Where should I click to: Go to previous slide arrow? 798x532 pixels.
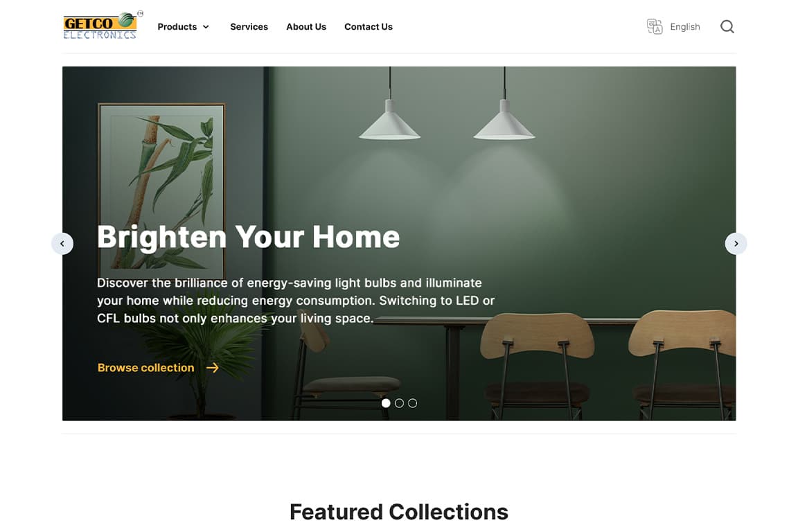(x=62, y=244)
